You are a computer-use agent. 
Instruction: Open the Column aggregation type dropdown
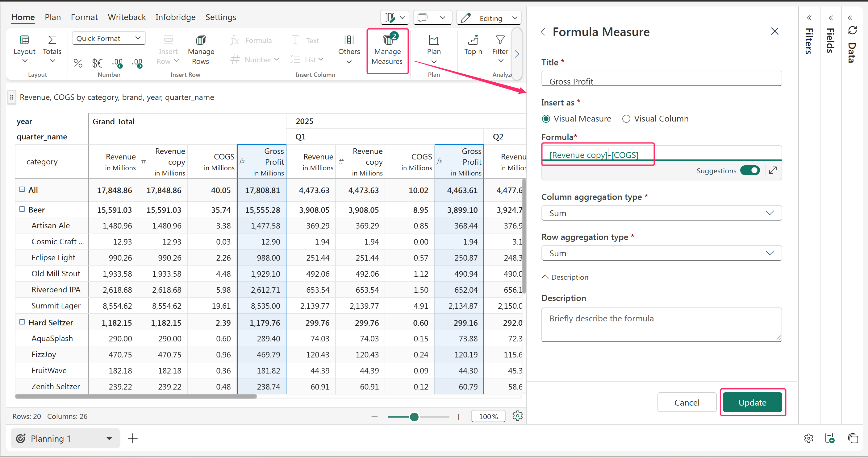[x=661, y=213]
